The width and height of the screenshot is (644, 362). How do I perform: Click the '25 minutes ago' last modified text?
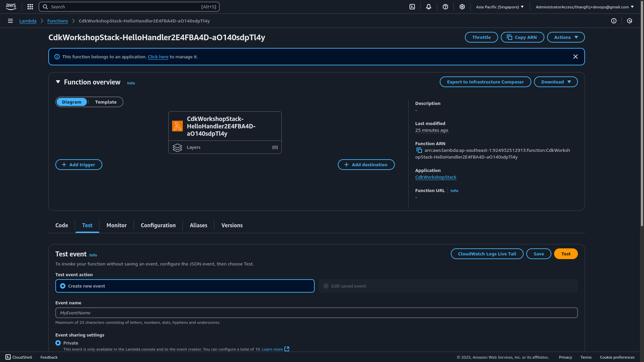coord(432,130)
